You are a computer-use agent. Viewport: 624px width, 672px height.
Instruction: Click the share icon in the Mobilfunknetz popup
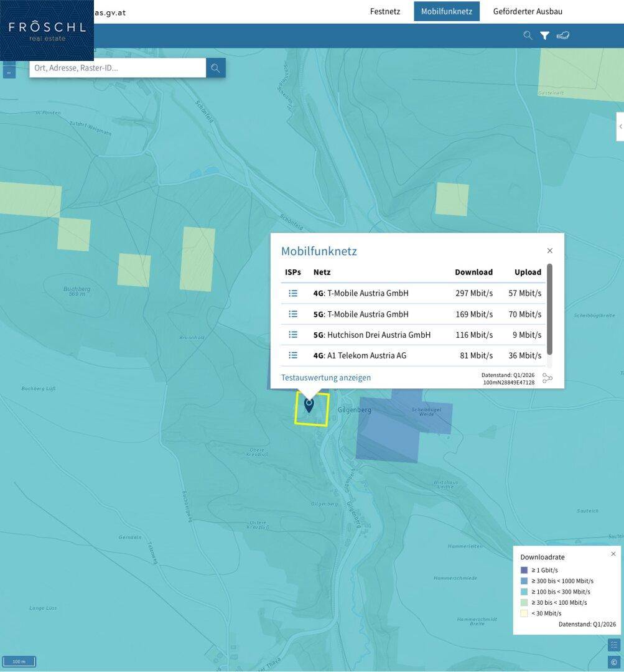pyautogui.click(x=547, y=378)
